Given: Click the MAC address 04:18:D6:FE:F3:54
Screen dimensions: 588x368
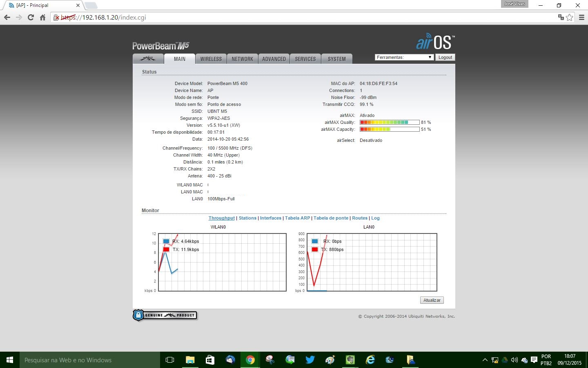Looking at the screenshot, I should pyautogui.click(x=379, y=83).
